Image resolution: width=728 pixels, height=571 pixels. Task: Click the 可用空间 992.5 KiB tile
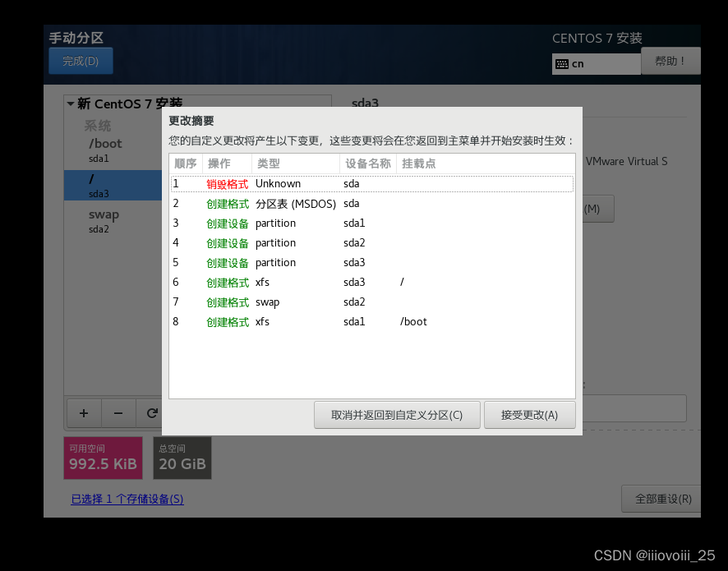tap(102, 457)
